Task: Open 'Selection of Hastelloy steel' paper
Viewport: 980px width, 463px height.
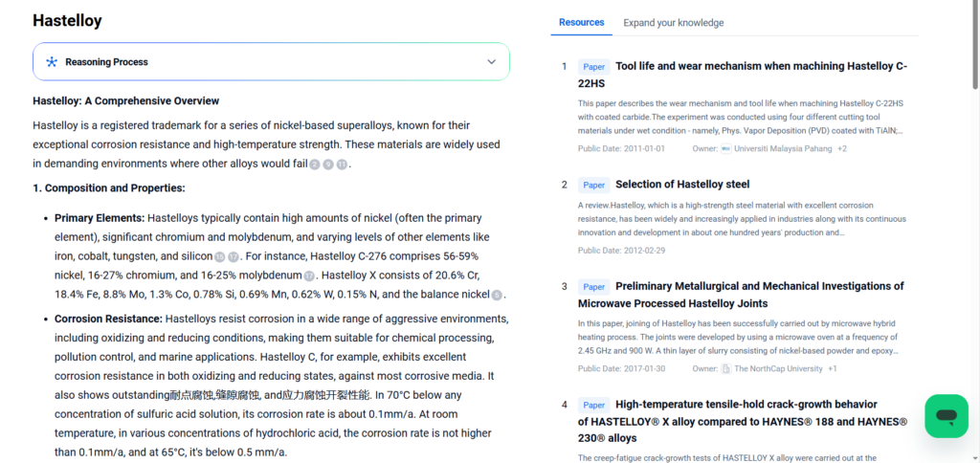Action: (x=682, y=184)
